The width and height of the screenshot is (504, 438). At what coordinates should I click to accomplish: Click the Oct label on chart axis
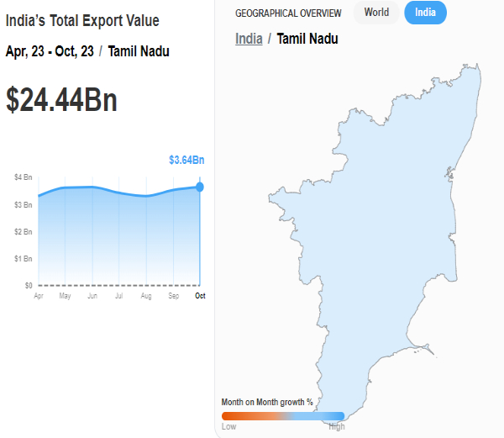(199, 296)
